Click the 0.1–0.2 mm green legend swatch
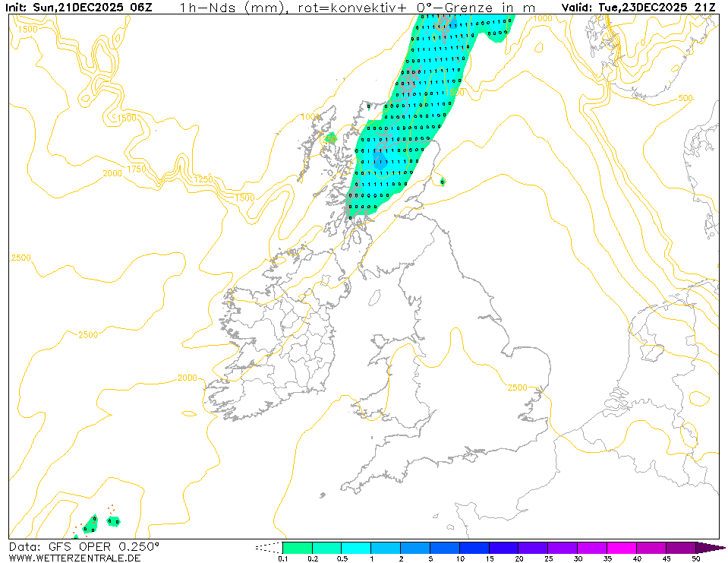This screenshot has height=563, width=728. pyautogui.click(x=297, y=547)
